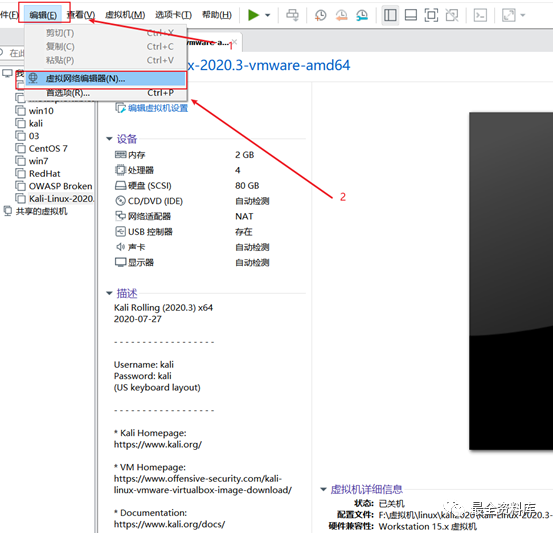Switch to Unity mode icon
The image size is (553, 533).
(452, 15)
